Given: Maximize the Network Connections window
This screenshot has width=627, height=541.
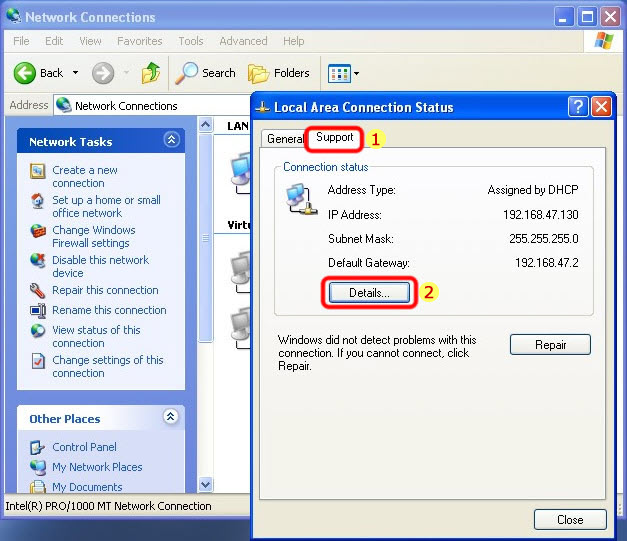Looking at the screenshot, I should coord(587,17).
